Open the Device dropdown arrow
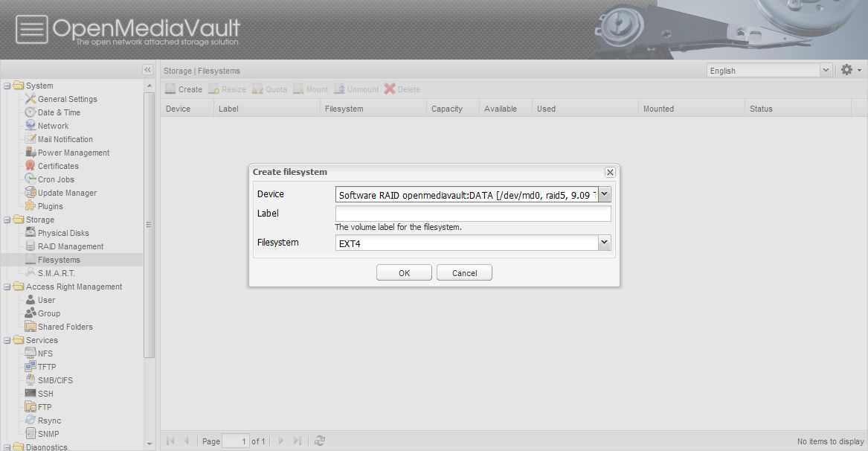 pyautogui.click(x=605, y=194)
